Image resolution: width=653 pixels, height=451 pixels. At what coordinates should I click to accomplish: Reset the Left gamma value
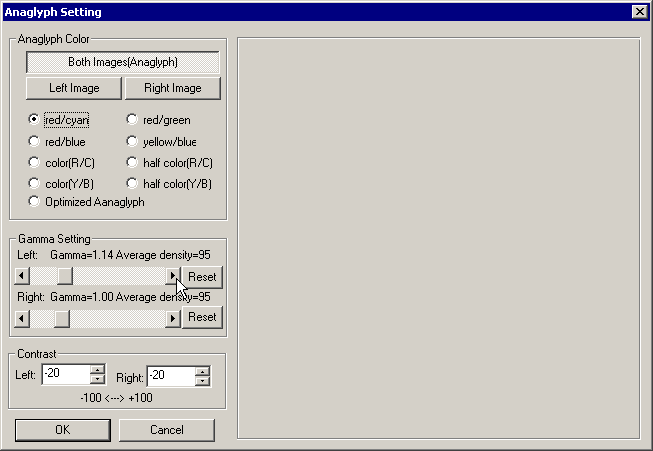pos(202,277)
